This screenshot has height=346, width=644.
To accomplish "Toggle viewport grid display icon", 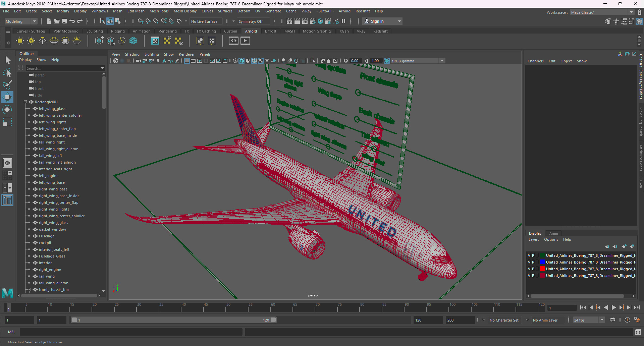I will tap(187, 61).
